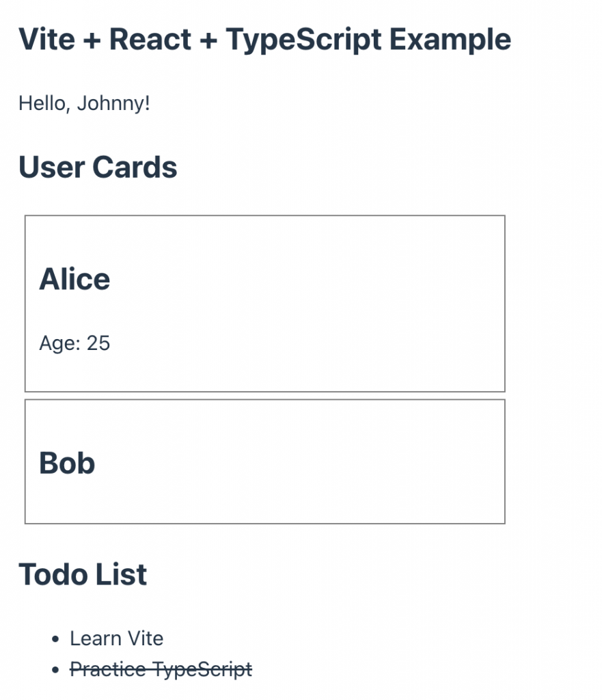Click the "Vite + React + TypeScript Example" page title
The height and width of the screenshot is (700, 602).
[x=264, y=40]
